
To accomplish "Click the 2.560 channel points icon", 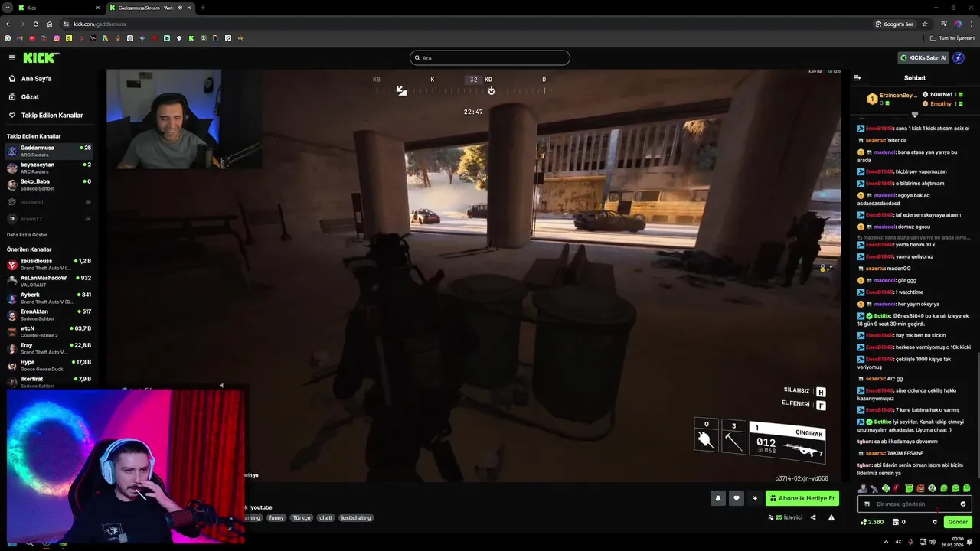I will 872,522.
